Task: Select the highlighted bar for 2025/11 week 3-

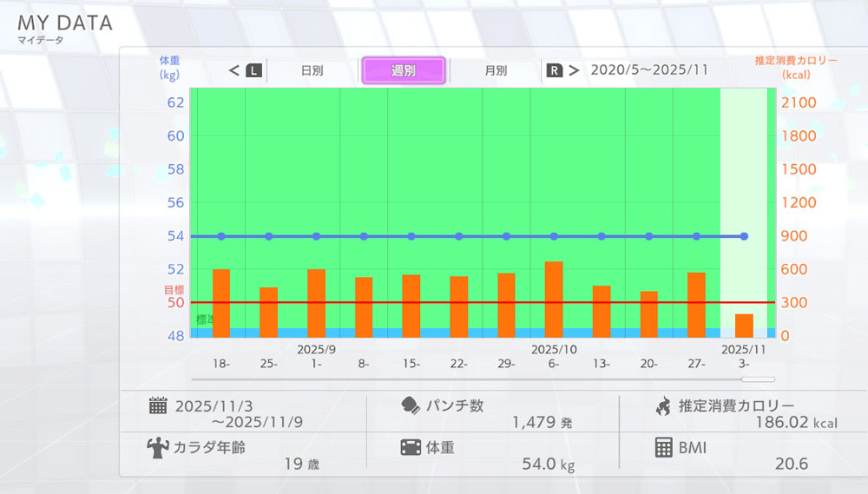Action: [x=744, y=326]
